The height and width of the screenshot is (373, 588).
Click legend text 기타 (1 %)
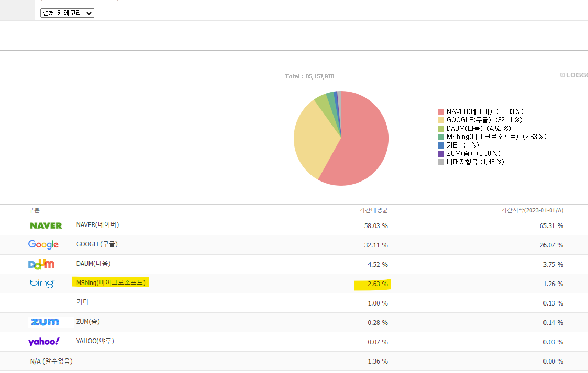[x=462, y=145]
